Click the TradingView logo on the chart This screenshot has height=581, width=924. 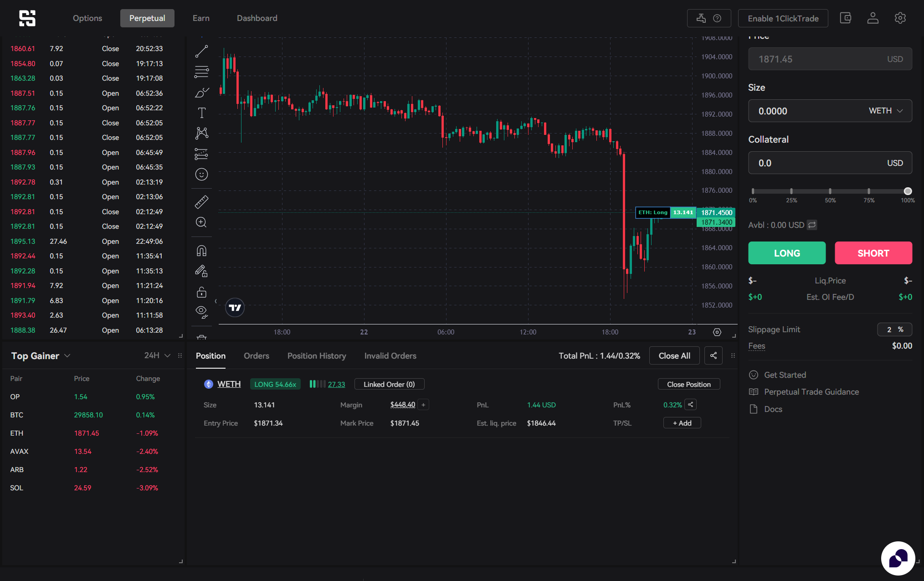tap(235, 308)
